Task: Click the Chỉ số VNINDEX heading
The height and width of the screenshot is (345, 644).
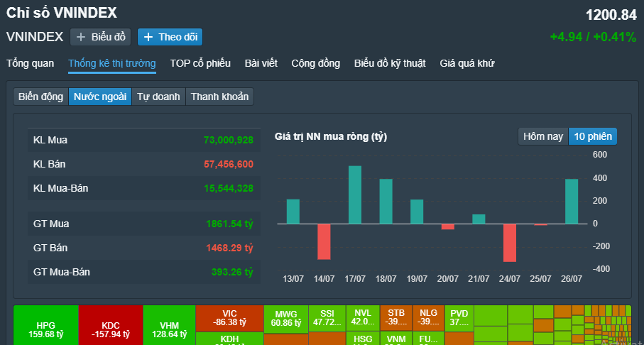Action: point(62,13)
